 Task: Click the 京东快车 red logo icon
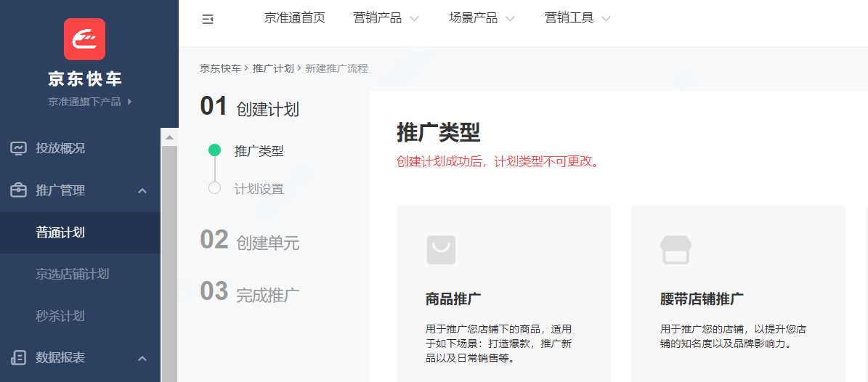[85, 38]
